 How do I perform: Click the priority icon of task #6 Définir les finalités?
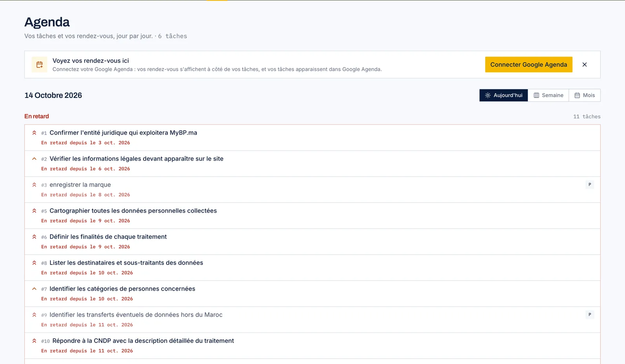34,237
